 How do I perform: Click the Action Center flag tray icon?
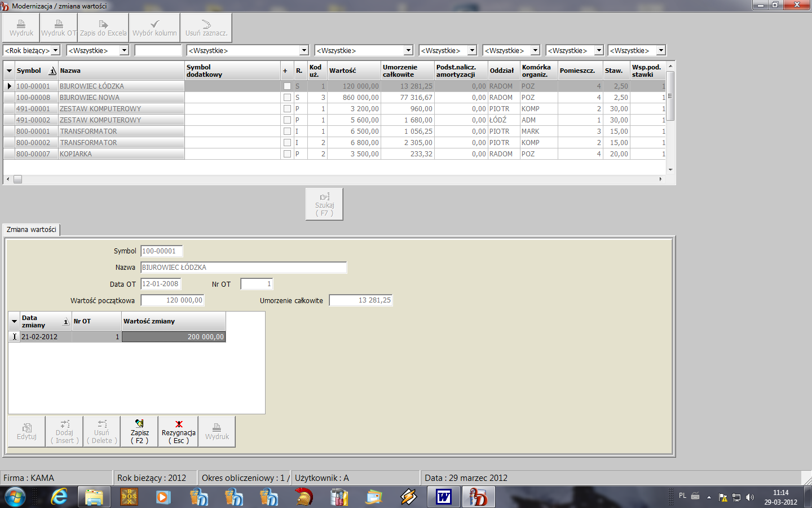click(x=723, y=497)
